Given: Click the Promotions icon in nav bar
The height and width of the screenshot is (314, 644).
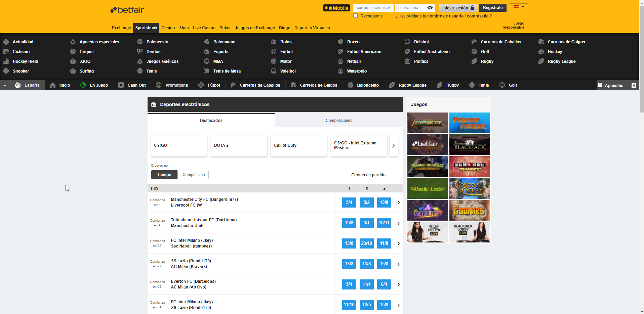Looking at the screenshot, I should point(159,85).
